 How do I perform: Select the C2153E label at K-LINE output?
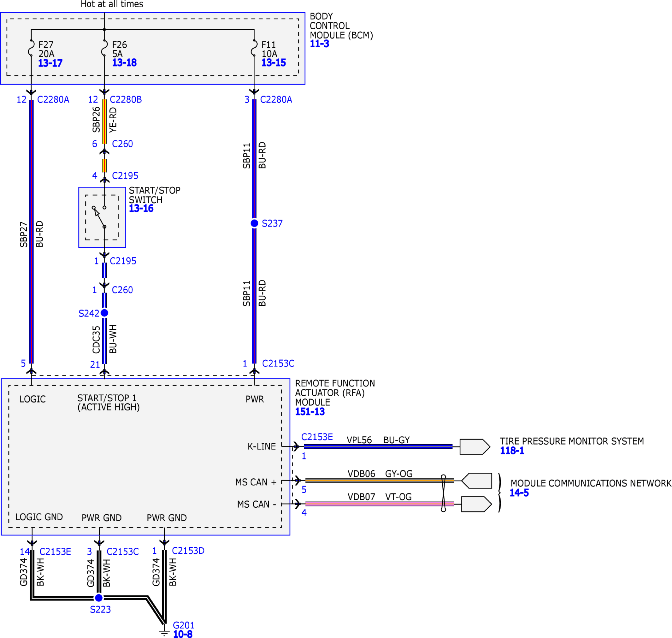tap(317, 437)
